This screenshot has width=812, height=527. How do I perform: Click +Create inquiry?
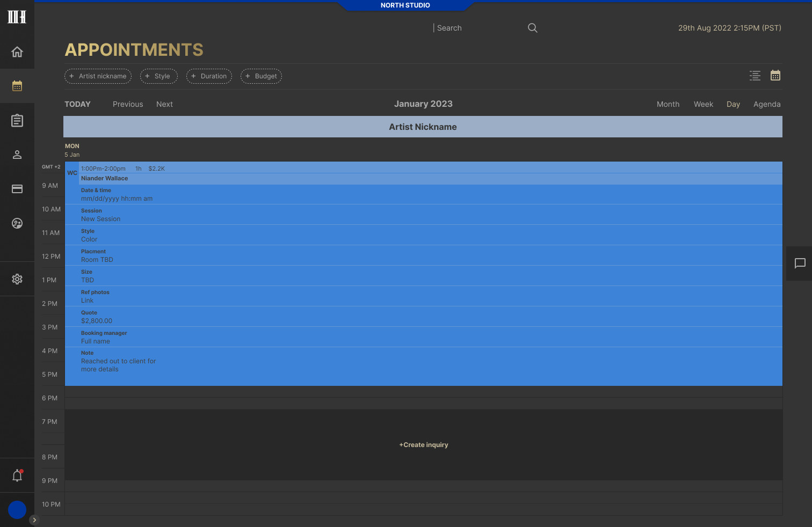(x=424, y=445)
